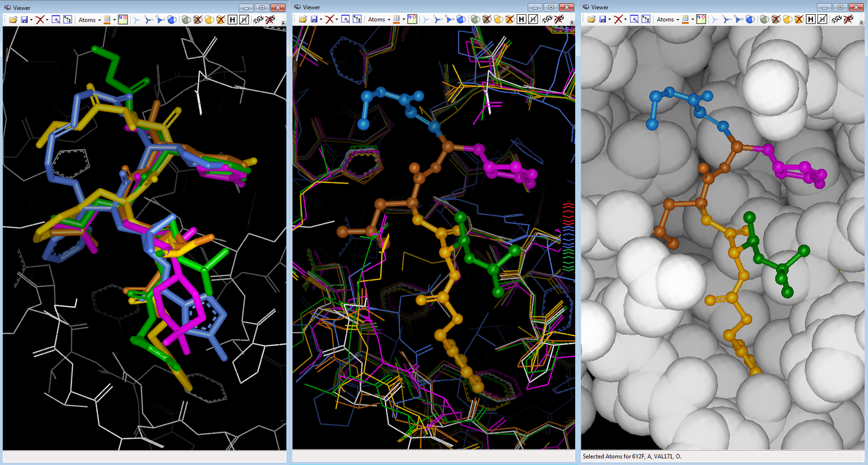This screenshot has width=868, height=465.
Task: Open the structure tree icon in left viewer
Action: tap(67, 20)
